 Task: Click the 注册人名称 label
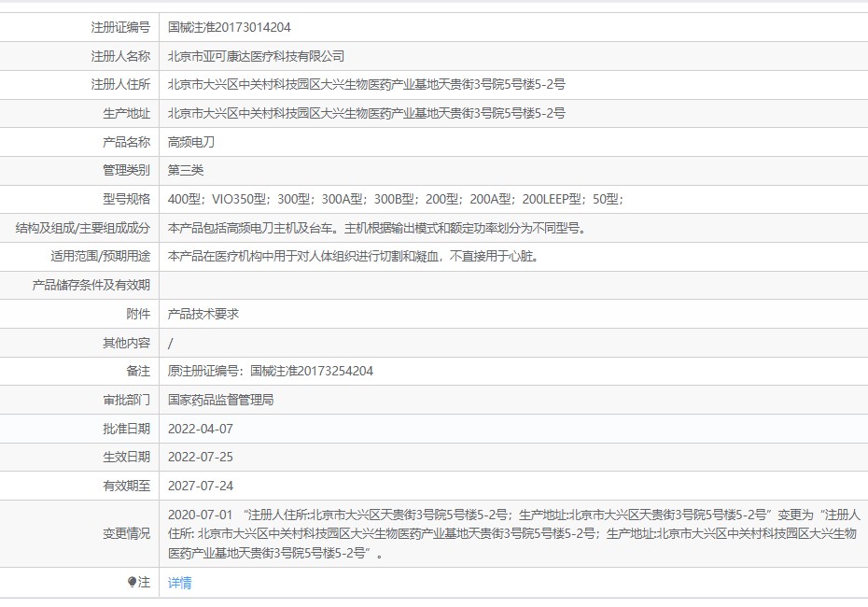coord(120,56)
